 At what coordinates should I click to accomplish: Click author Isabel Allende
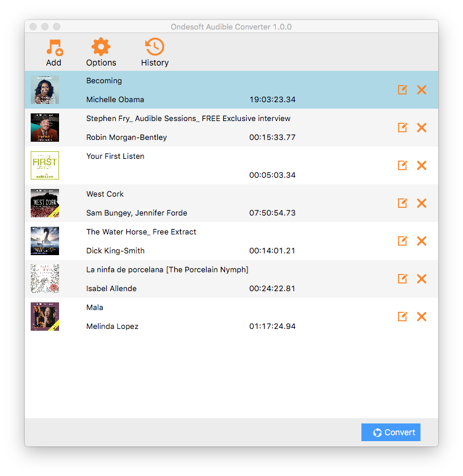[x=112, y=288]
